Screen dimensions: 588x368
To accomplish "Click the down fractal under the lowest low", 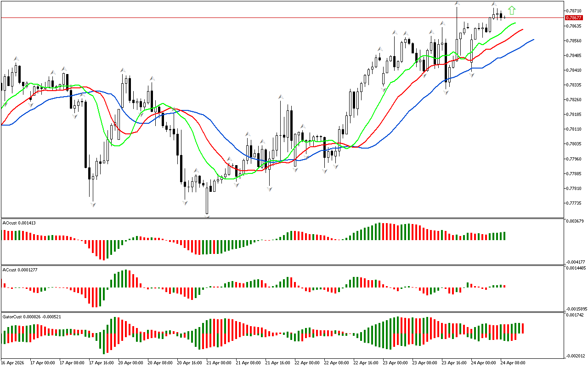I will 207,215.
